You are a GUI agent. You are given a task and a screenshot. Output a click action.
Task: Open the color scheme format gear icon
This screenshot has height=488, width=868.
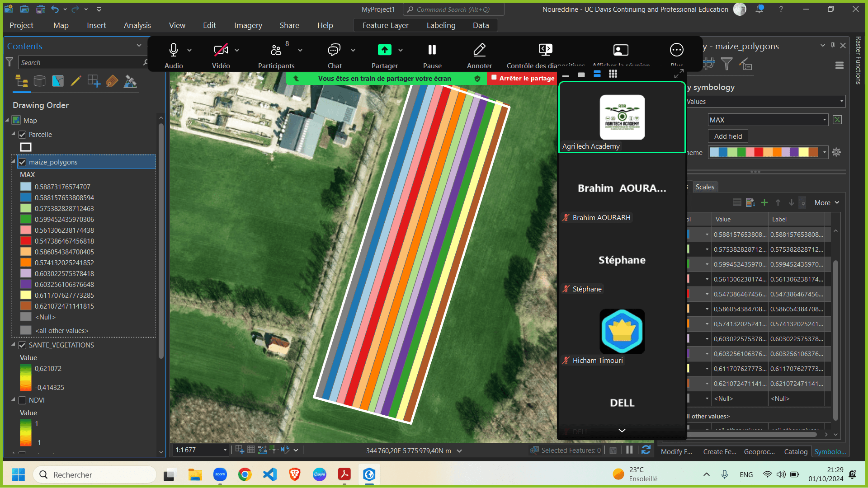point(836,152)
